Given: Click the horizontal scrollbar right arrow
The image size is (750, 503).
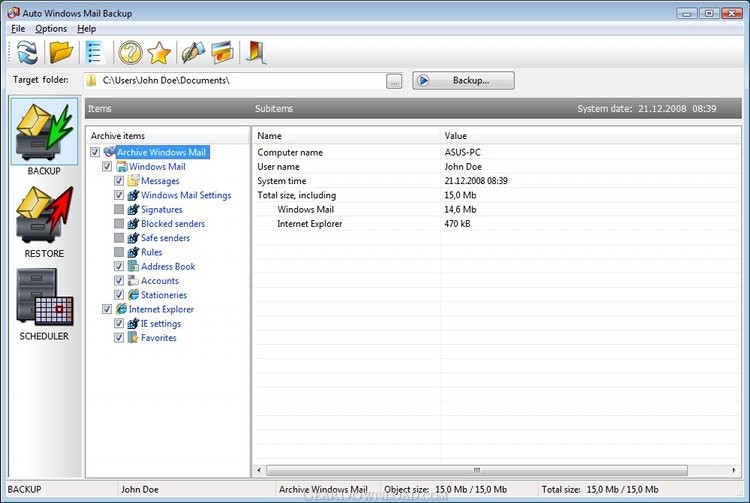Looking at the screenshot, I should [734, 470].
